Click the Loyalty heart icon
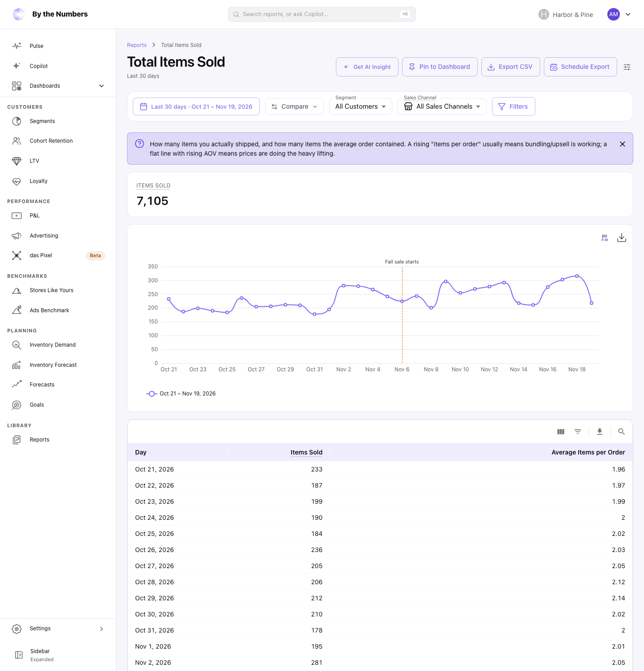 [17, 181]
